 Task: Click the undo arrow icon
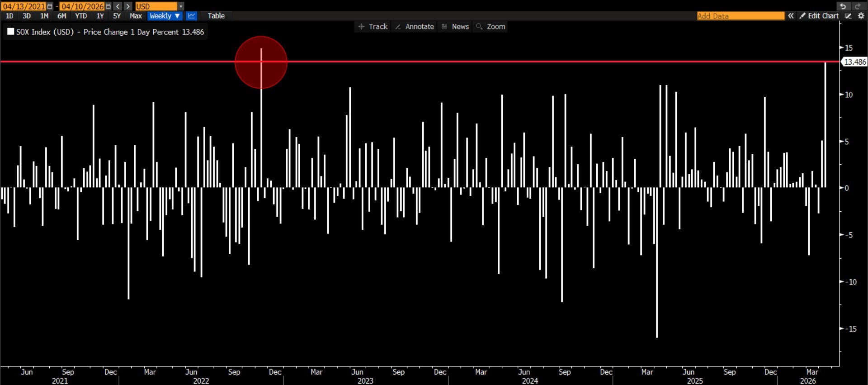click(843, 6)
